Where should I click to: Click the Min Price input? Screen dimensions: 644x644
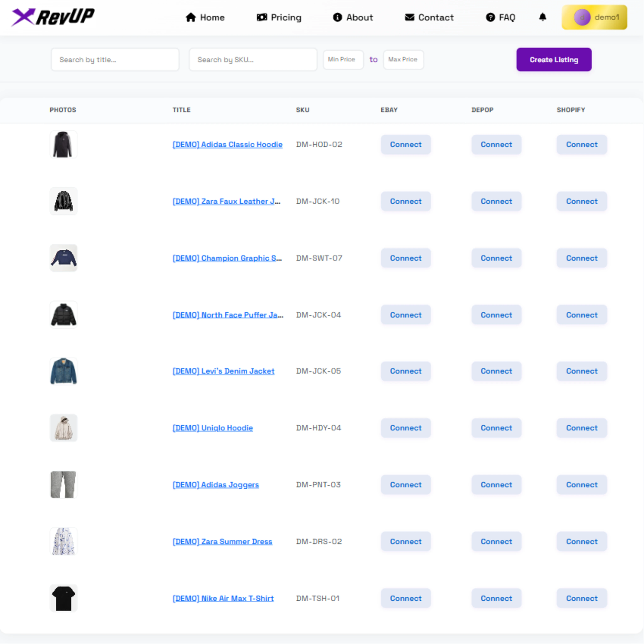[343, 60]
